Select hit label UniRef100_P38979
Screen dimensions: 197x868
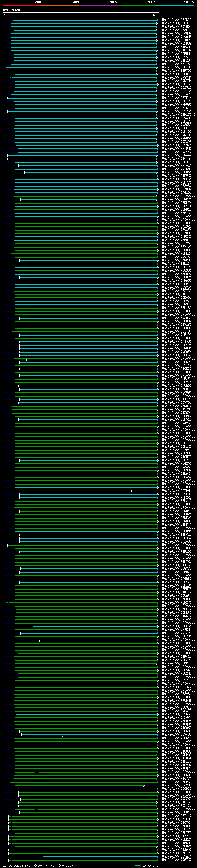[x=177, y=301]
